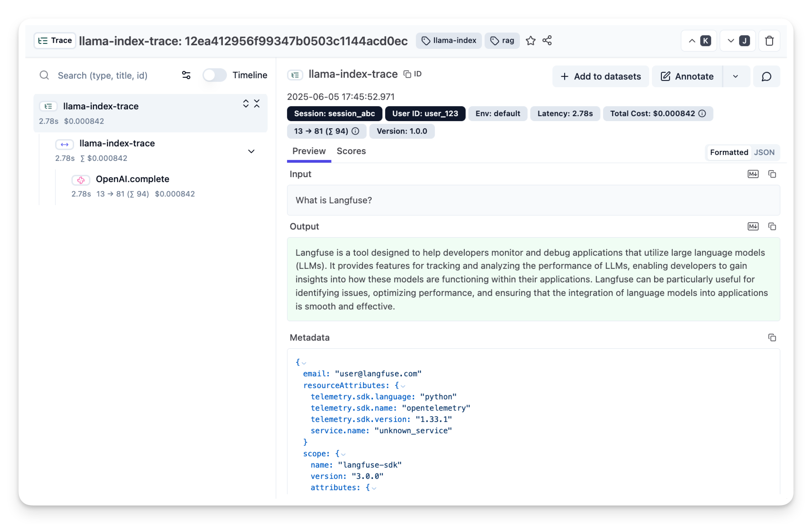The width and height of the screenshot is (812, 524).
Task: Enable the Timeline view toggle
Action: click(x=214, y=75)
